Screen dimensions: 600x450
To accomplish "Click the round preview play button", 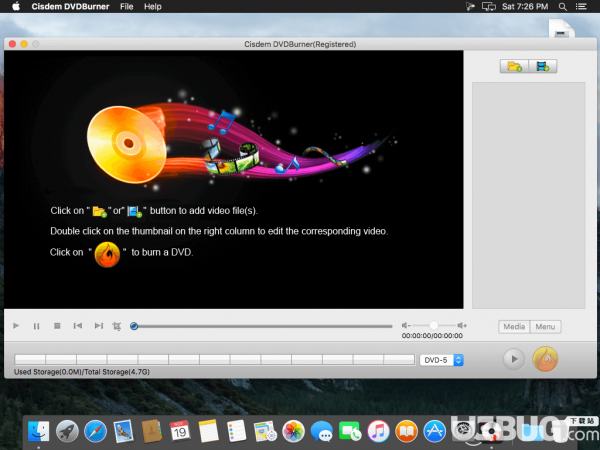I will pyautogui.click(x=514, y=359).
